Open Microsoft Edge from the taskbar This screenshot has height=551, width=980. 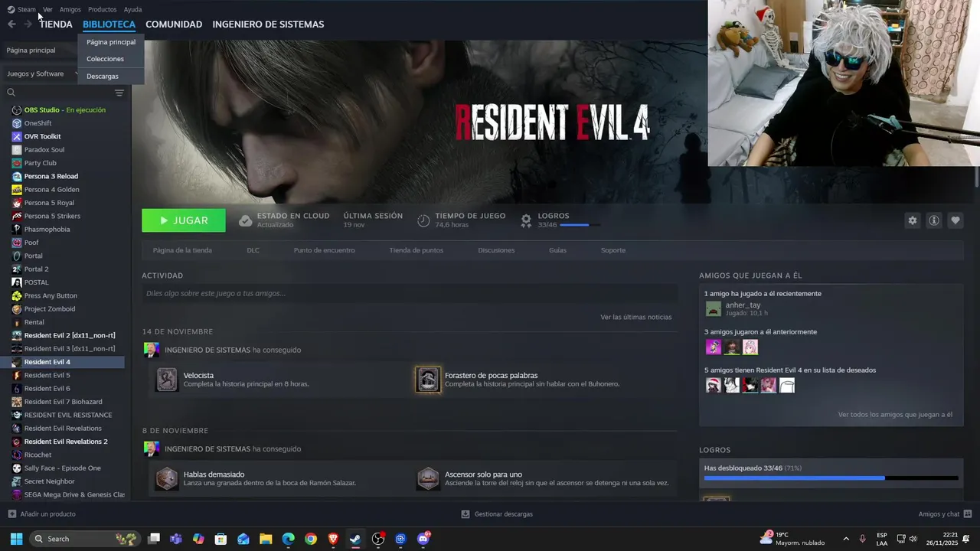288,539
